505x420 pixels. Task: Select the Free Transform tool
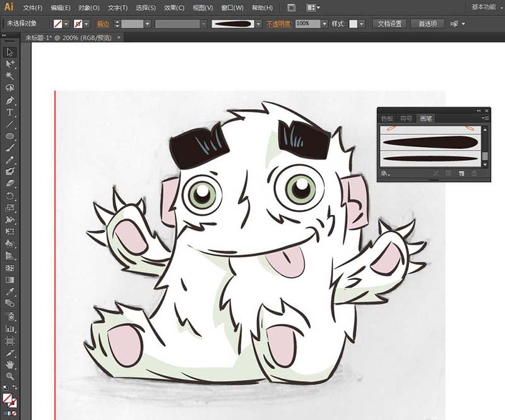9,231
